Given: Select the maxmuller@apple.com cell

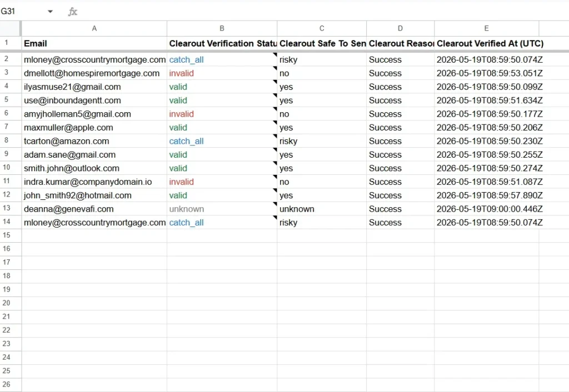Looking at the screenshot, I should pos(94,128).
